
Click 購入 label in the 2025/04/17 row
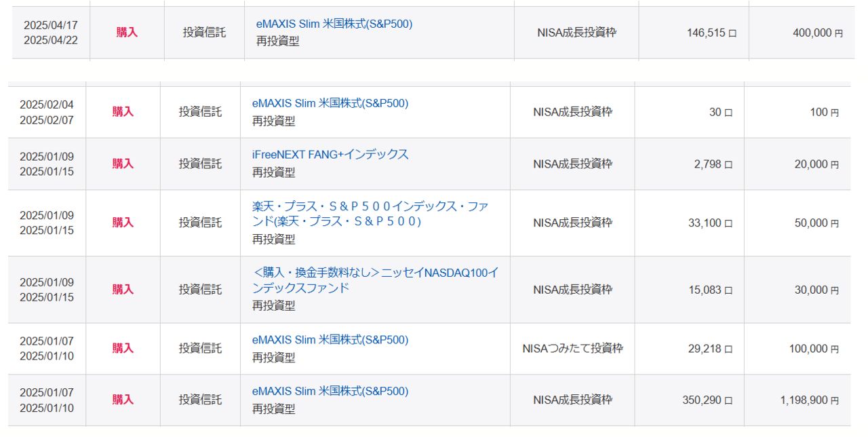tap(127, 33)
